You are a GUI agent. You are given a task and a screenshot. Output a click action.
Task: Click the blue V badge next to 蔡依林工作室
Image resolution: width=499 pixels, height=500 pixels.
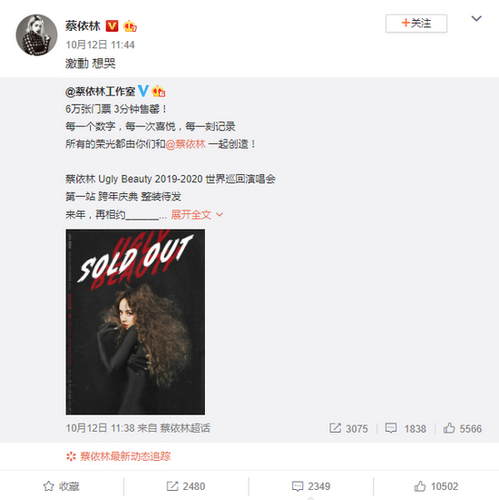tap(143, 91)
